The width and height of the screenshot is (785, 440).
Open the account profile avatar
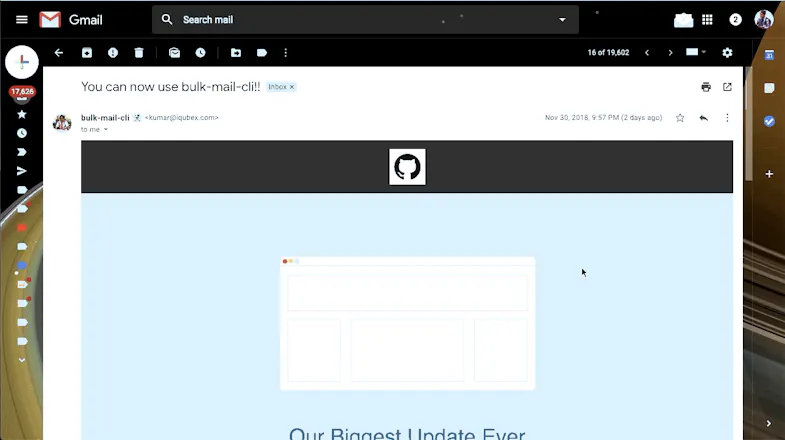[x=763, y=20]
